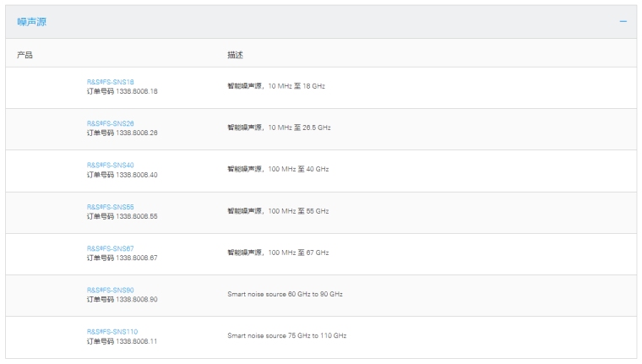Click the 10 MHz 至 26.5 GHz description
642x364 pixels.
(x=279, y=128)
